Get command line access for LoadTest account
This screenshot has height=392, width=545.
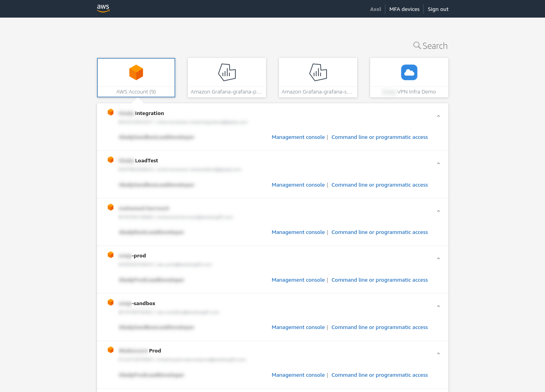(x=380, y=185)
